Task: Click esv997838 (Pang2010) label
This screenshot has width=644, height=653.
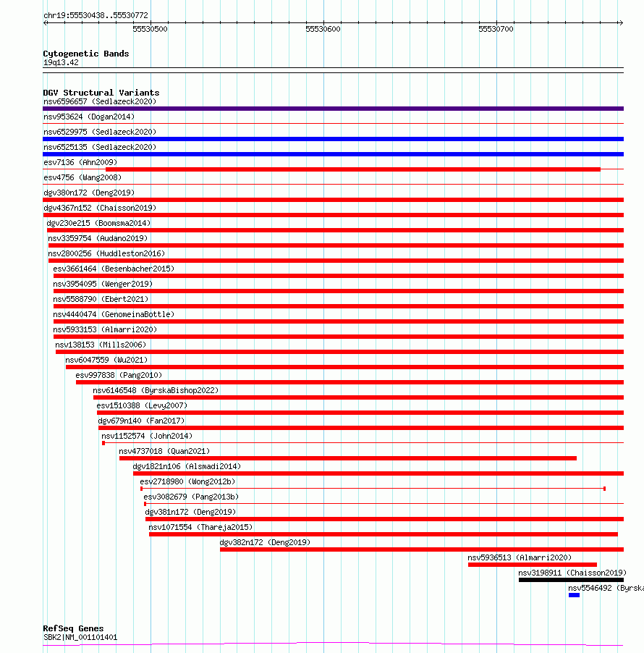Action: point(119,375)
